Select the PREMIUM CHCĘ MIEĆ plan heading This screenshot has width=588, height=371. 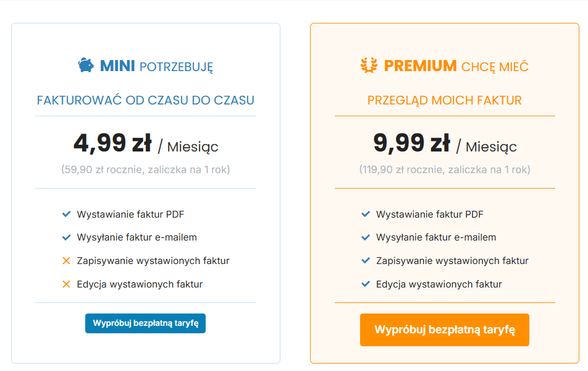[x=456, y=66]
